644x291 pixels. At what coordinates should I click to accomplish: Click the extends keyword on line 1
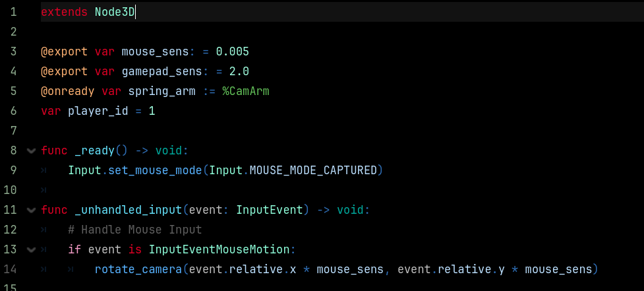(x=64, y=12)
